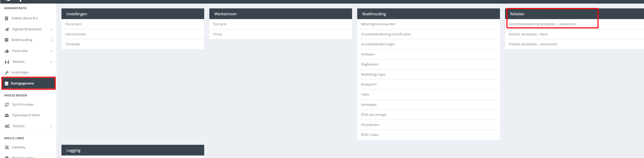Image resolution: width=644 pixels, height=158 pixels.
Task: Expand the sidebar Relaties chevron
Action: click(x=51, y=62)
